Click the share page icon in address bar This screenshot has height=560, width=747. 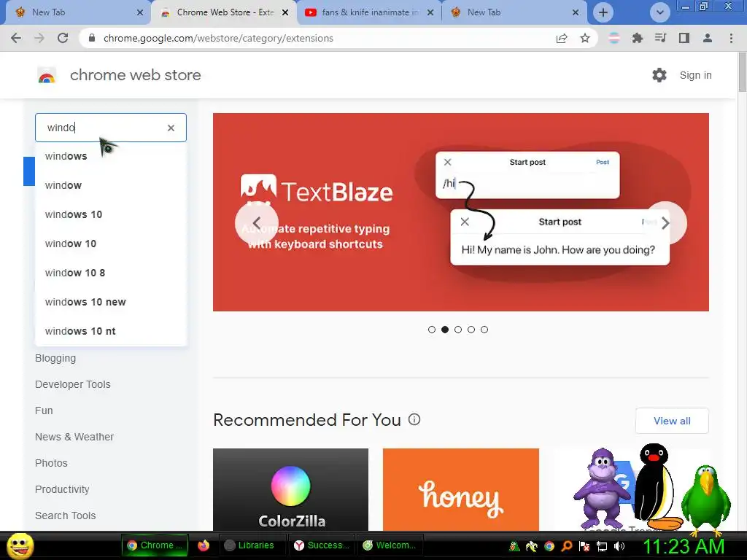[x=562, y=38]
